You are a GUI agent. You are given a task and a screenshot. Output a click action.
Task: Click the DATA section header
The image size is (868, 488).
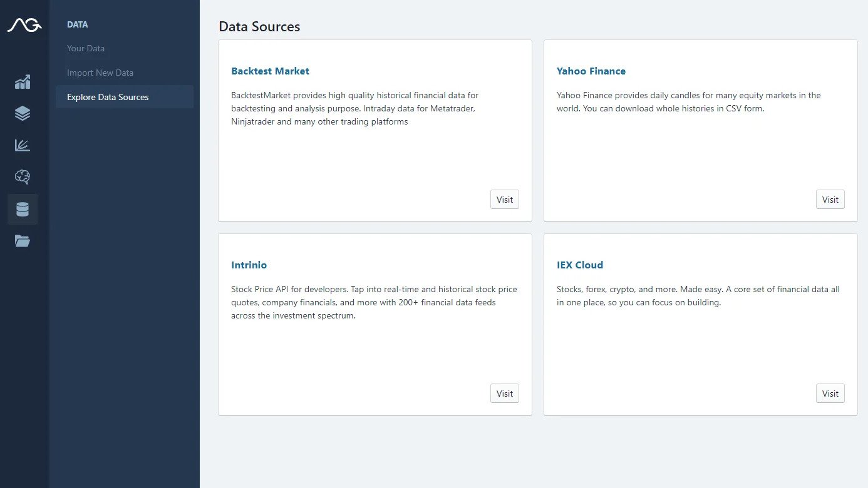[x=77, y=24]
